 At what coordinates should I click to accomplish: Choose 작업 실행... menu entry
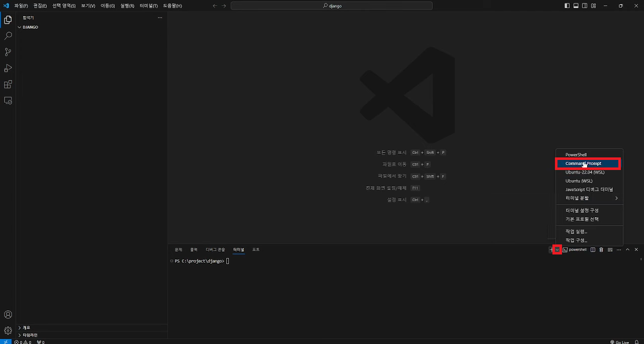(x=589, y=231)
